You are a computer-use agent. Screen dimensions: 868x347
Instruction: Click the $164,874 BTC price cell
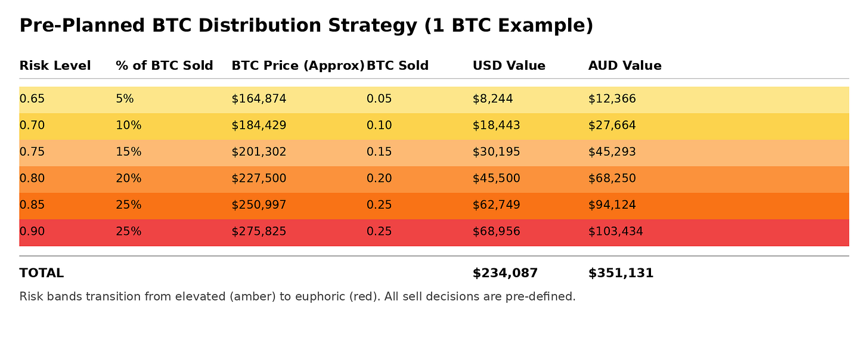coord(259,99)
